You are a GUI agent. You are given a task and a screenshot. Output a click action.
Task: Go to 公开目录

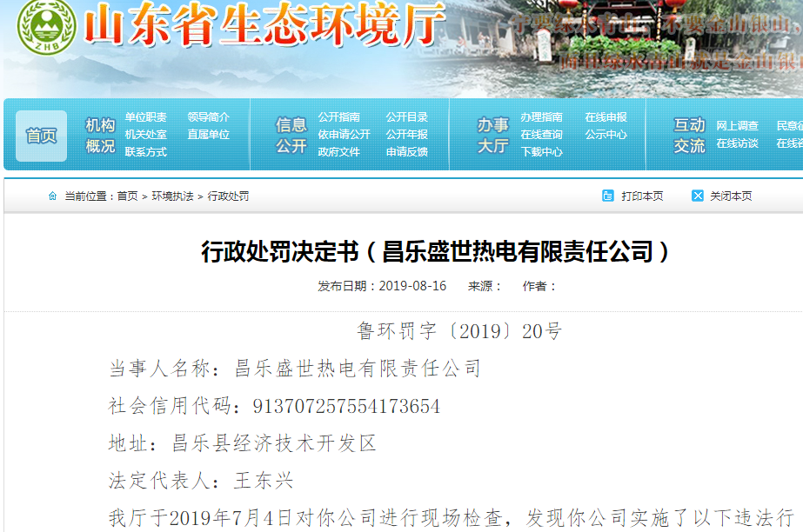pos(406,117)
